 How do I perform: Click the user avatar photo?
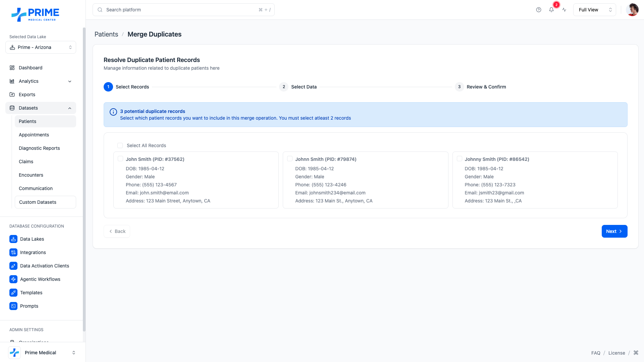[632, 10]
